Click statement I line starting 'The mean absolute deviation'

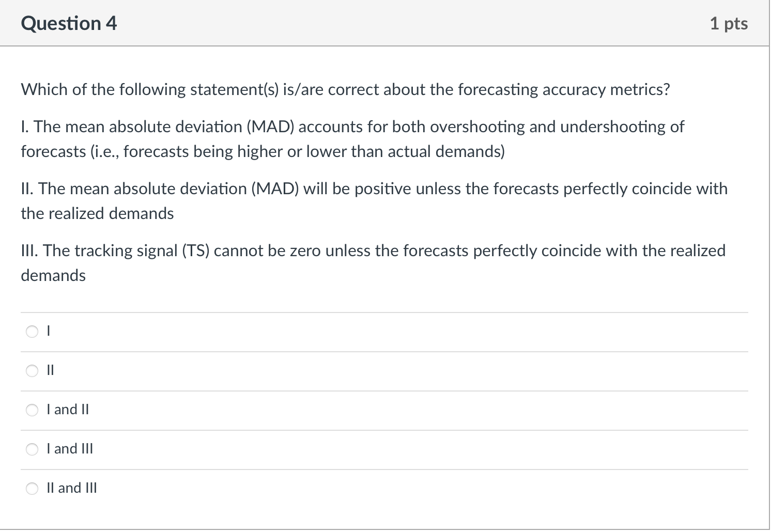(352, 127)
